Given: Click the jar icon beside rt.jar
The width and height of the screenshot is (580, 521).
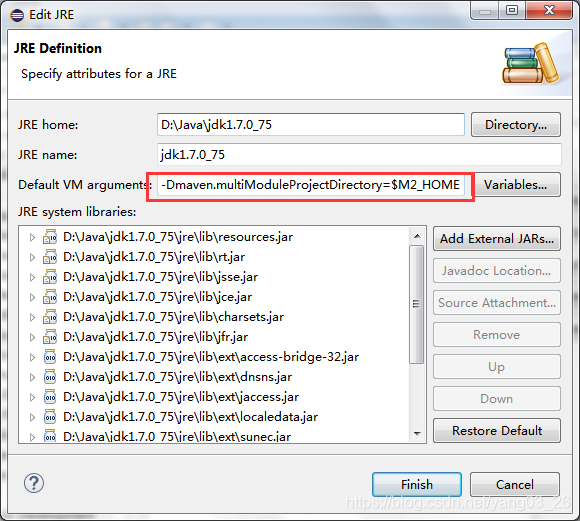Looking at the screenshot, I should click(50, 257).
